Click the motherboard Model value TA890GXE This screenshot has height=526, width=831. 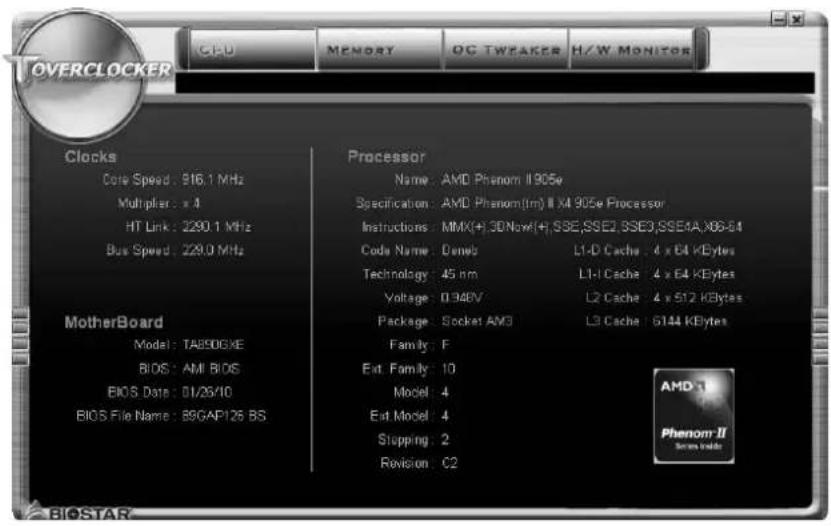pos(213,345)
